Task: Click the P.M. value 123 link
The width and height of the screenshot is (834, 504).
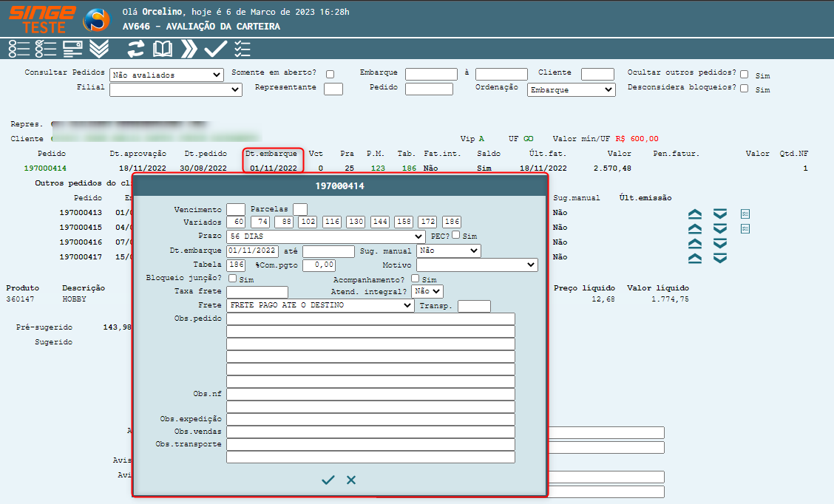Action: click(x=378, y=168)
